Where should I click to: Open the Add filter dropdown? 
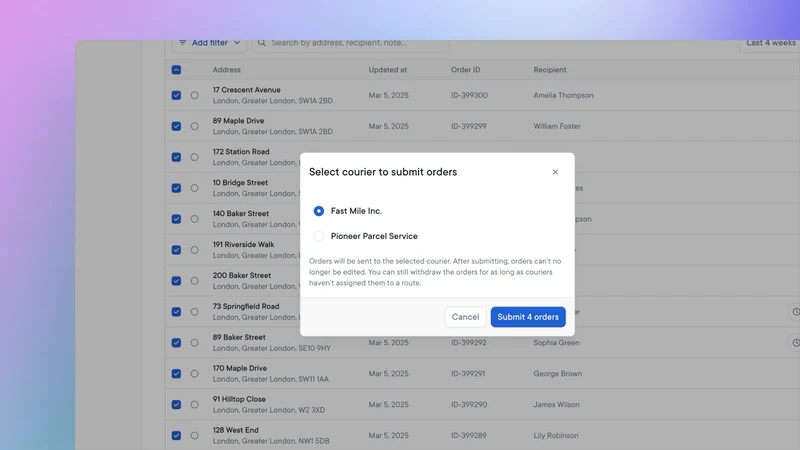click(210, 43)
